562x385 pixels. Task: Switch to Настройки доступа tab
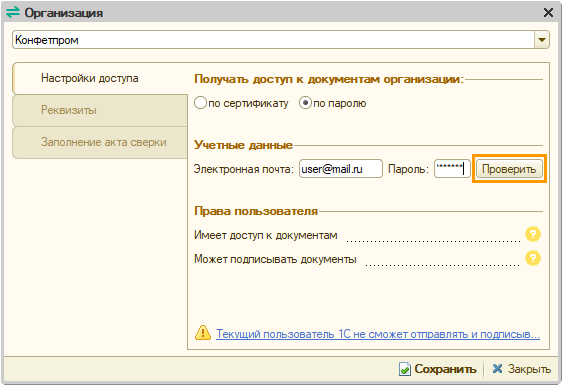tap(100, 79)
